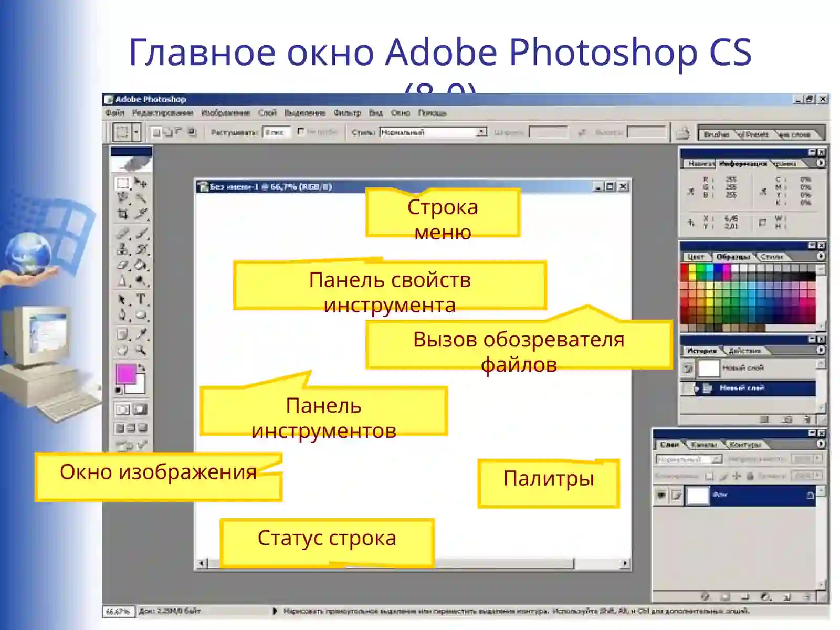This screenshot has width=840, height=630.
Task: Pick the red swatch in Образцы palette
Action: coord(685,269)
